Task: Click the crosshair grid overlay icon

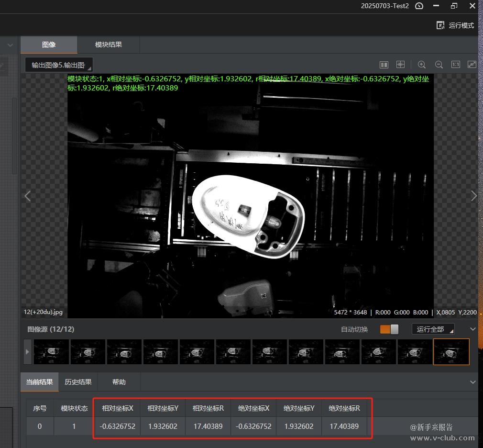Action: coord(400,65)
